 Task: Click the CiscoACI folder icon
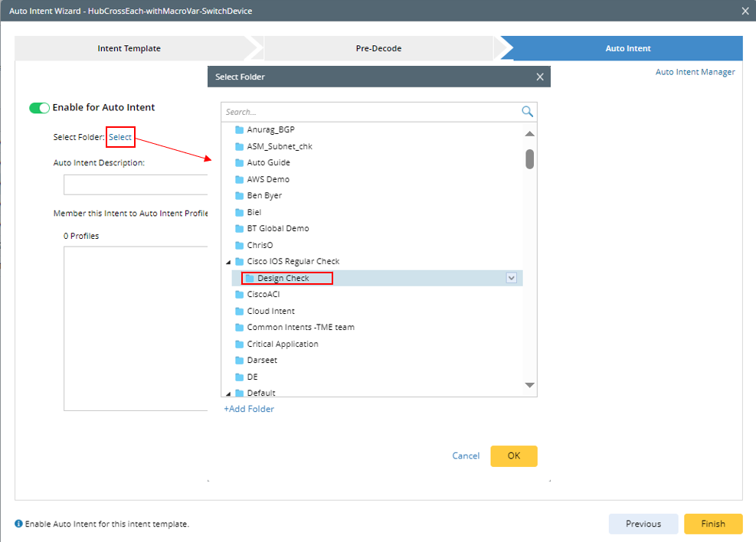(x=240, y=295)
